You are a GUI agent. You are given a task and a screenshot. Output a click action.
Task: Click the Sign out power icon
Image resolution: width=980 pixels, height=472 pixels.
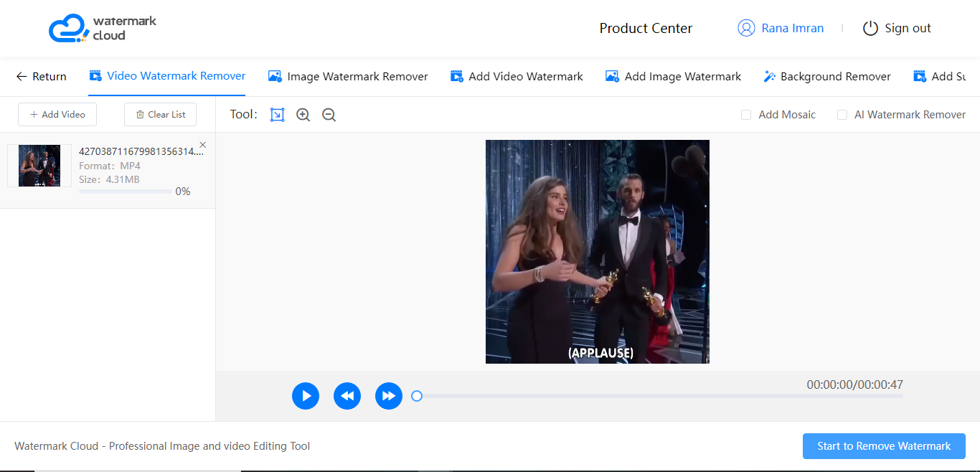tap(870, 28)
